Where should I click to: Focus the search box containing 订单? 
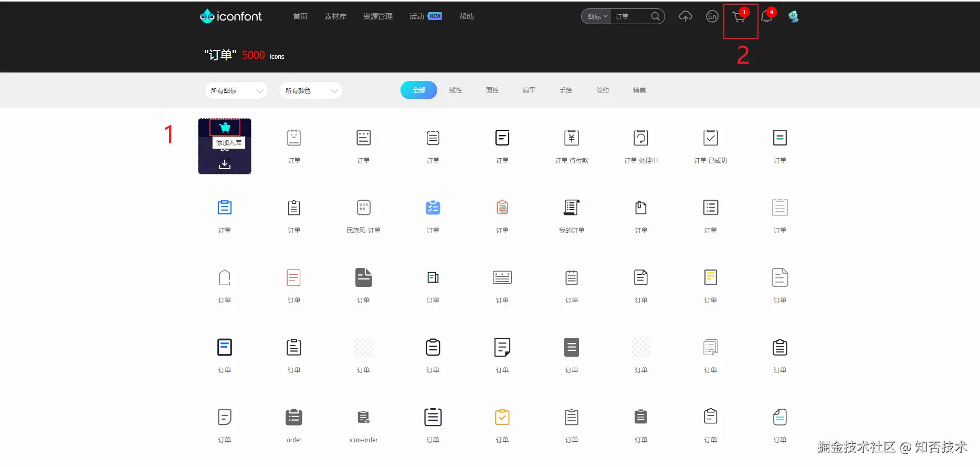pyautogui.click(x=631, y=16)
